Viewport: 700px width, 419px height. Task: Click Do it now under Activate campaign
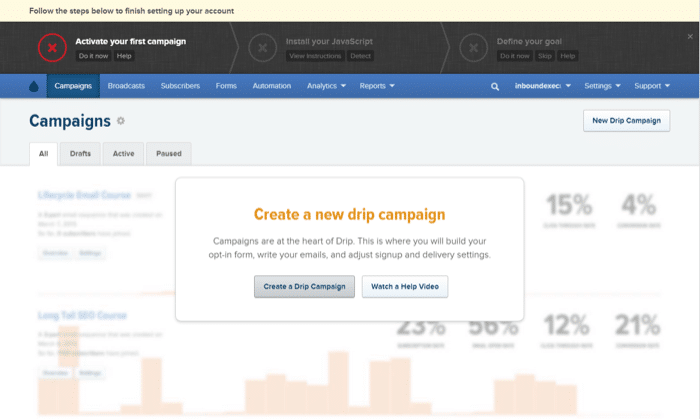[x=93, y=56]
